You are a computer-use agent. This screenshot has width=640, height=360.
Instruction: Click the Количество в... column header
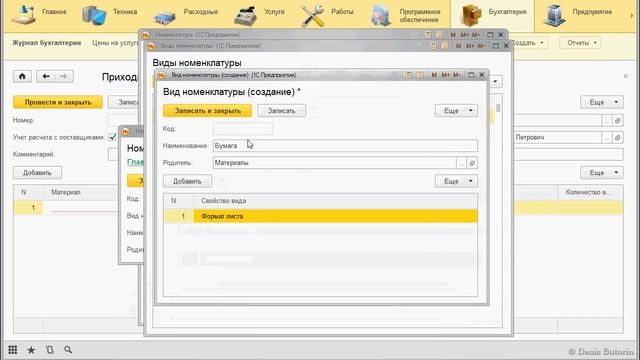click(590, 192)
